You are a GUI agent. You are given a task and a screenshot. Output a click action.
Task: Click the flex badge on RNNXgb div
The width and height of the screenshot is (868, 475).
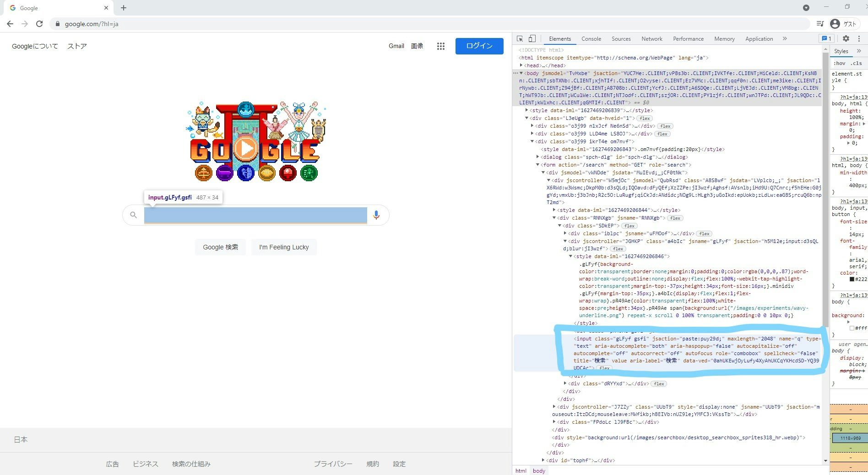(x=675, y=218)
